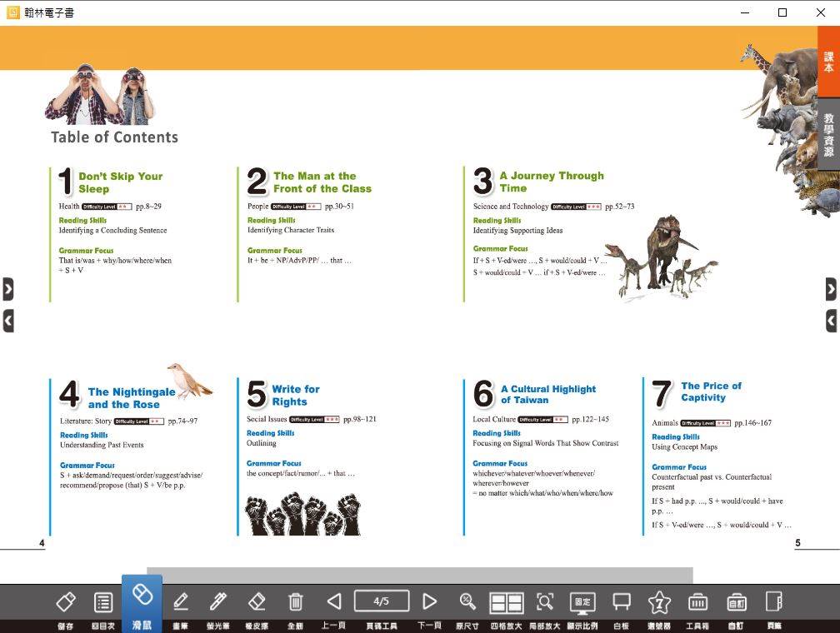840x633 pixels.
Task: Click the raised fists illustration in unit 5
Action: (302, 514)
